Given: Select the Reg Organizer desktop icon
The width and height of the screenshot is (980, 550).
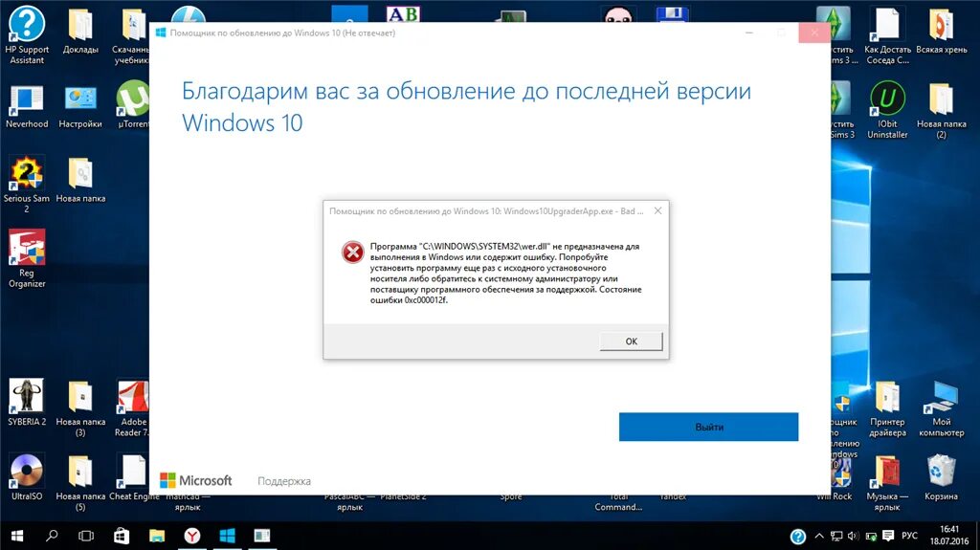Looking at the screenshot, I should coord(26,259).
